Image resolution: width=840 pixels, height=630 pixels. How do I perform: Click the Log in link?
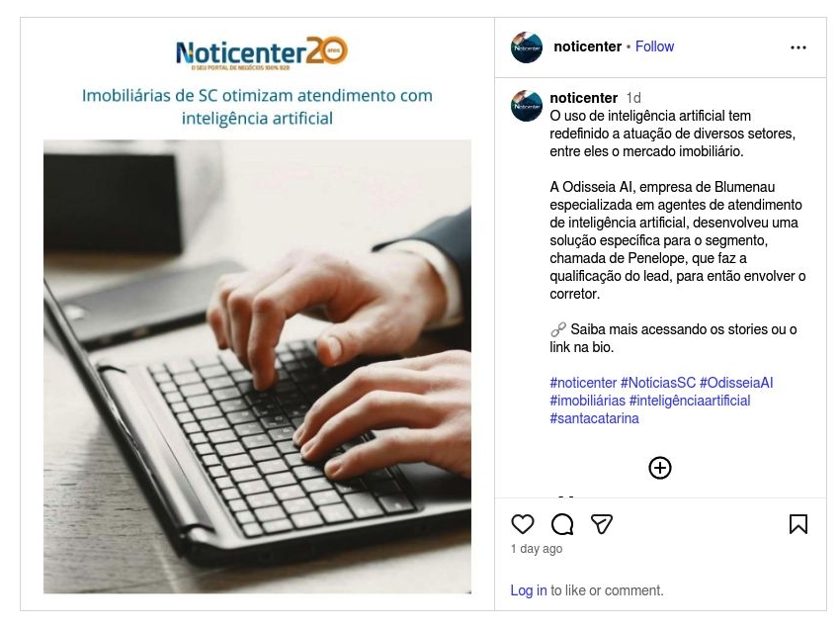click(529, 590)
